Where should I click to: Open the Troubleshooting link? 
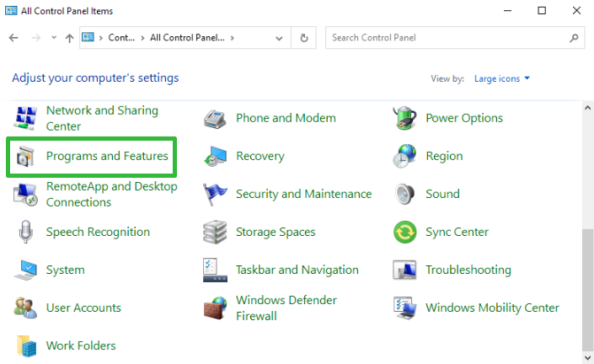click(x=468, y=270)
